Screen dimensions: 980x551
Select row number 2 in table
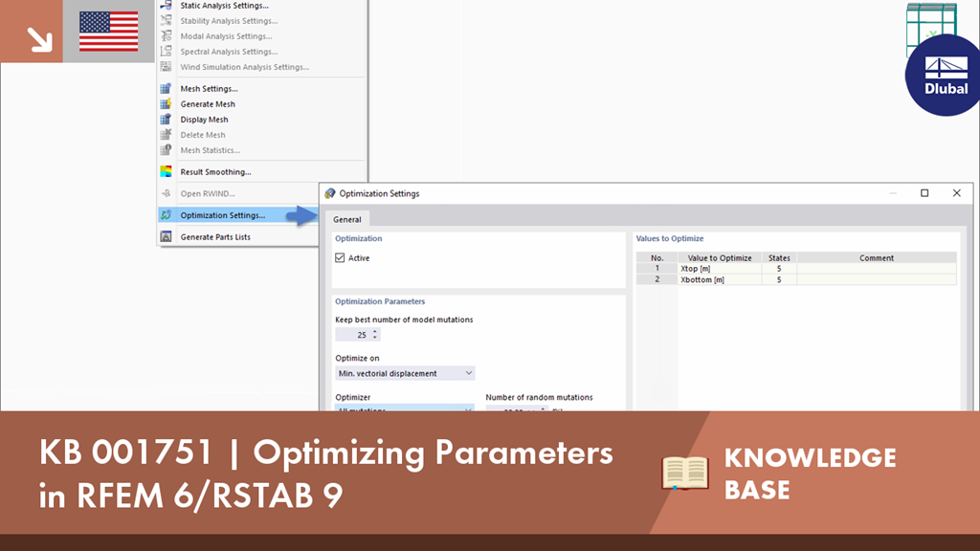(657, 280)
